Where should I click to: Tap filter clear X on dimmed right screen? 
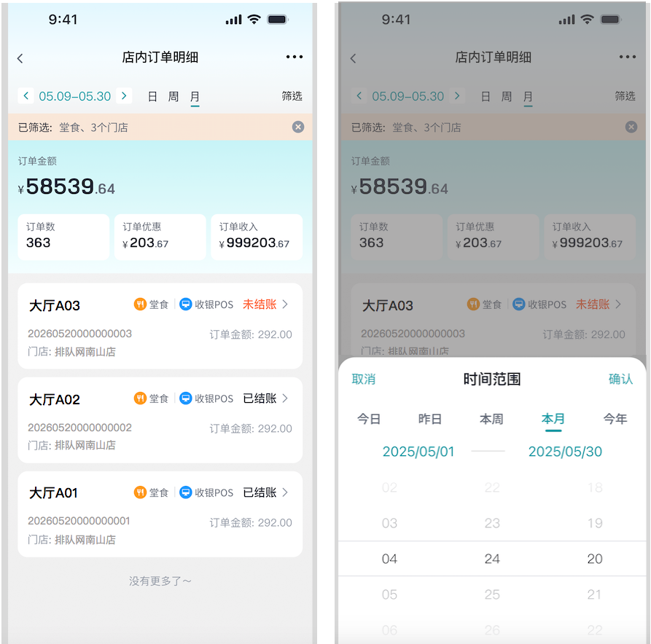[631, 127]
